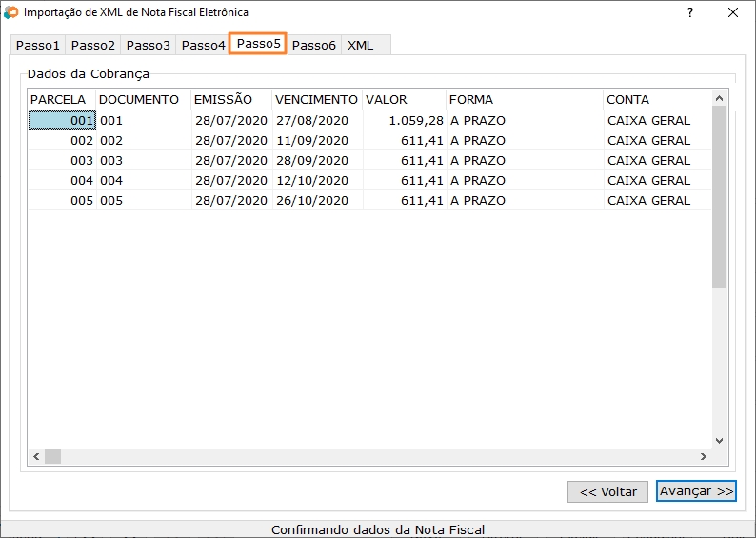The width and height of the screenshot is (756, 538).
Task: Select the Passo4 tab
Action: [204, 45]
